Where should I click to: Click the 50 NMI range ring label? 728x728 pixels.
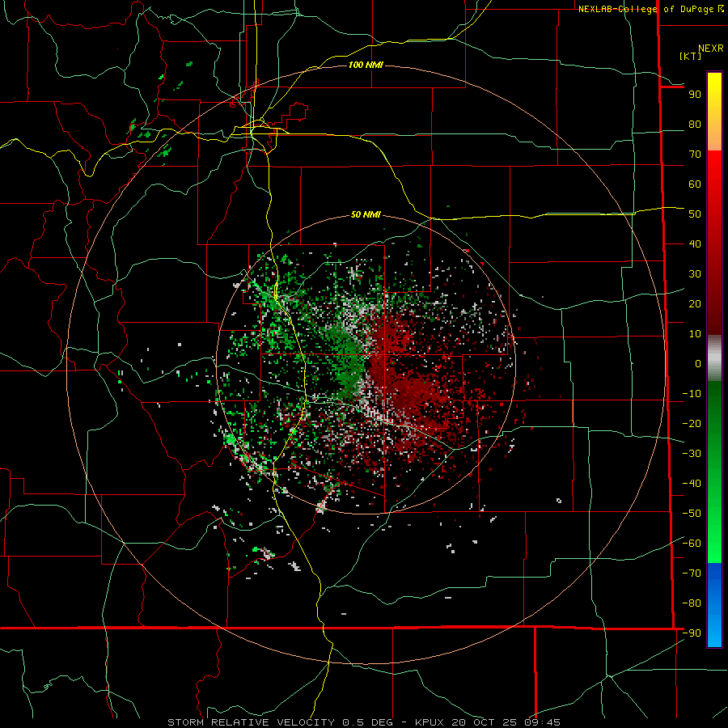coord(366,214)
